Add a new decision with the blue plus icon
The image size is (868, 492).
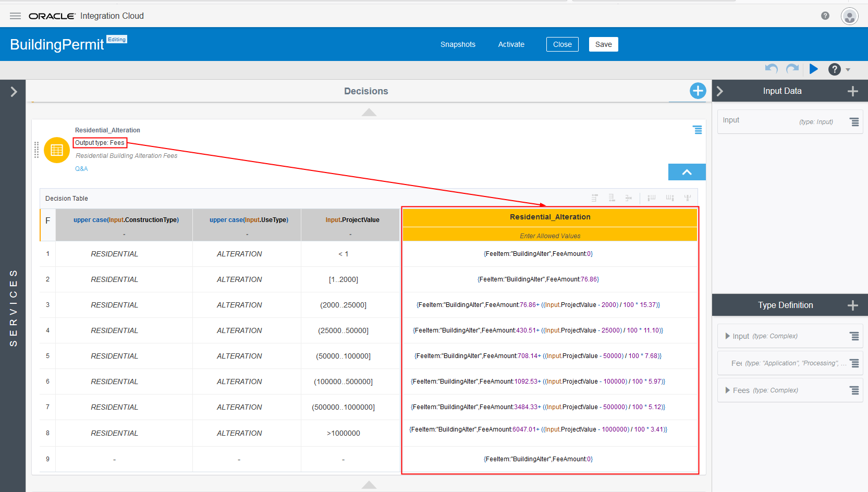(698, 91)
